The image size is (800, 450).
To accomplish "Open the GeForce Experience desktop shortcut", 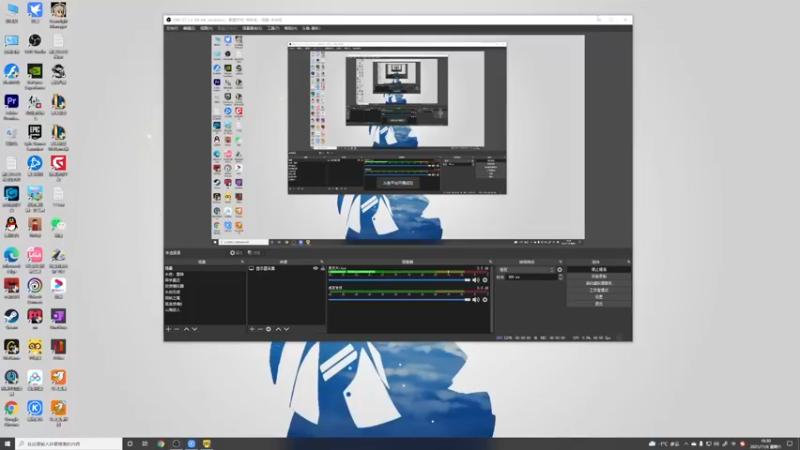I will click(x=35, y=77).
